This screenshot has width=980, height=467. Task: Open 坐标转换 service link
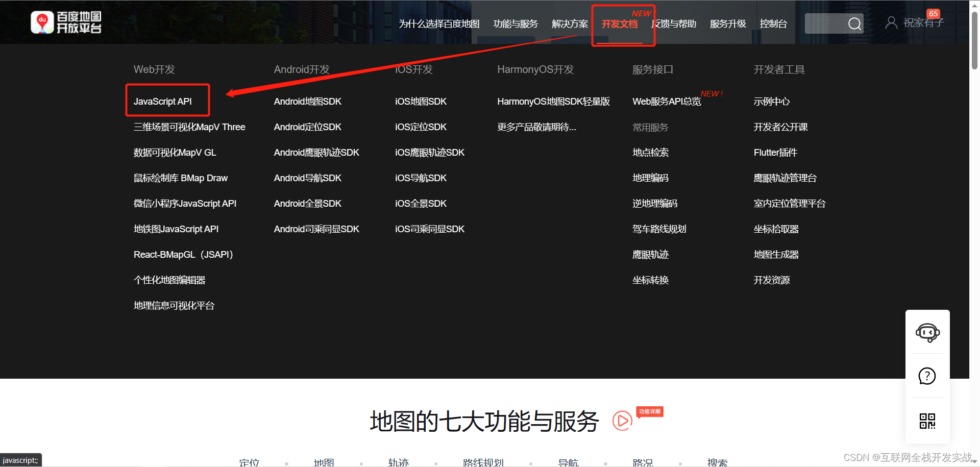tap(650, 280)
